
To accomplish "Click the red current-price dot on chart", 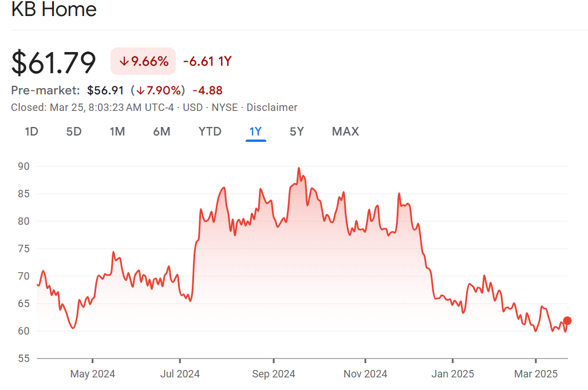I will tap(567, 321).
